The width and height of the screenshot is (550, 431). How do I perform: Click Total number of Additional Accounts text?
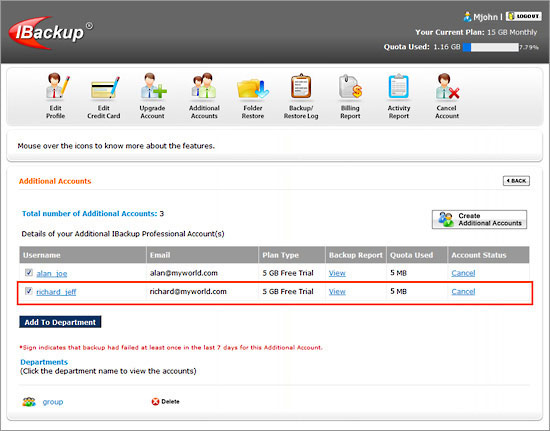(x=89, y=214)
